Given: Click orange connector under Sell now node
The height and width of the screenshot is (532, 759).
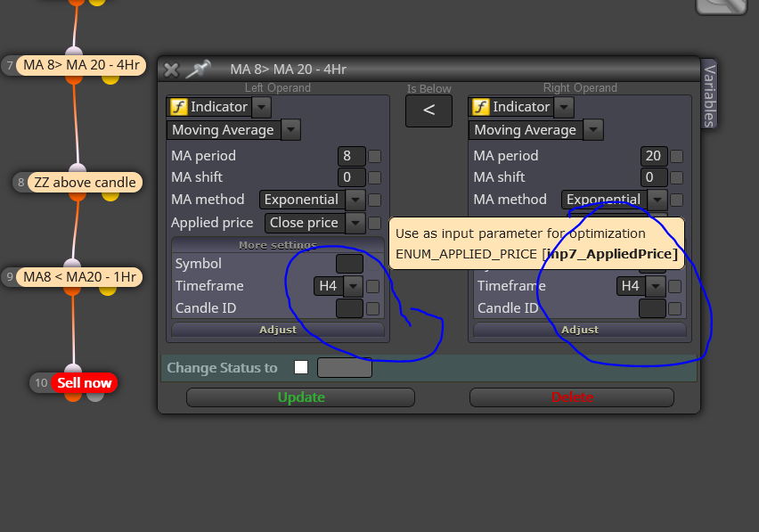Looking at the screenshot, I should [73, 397].
